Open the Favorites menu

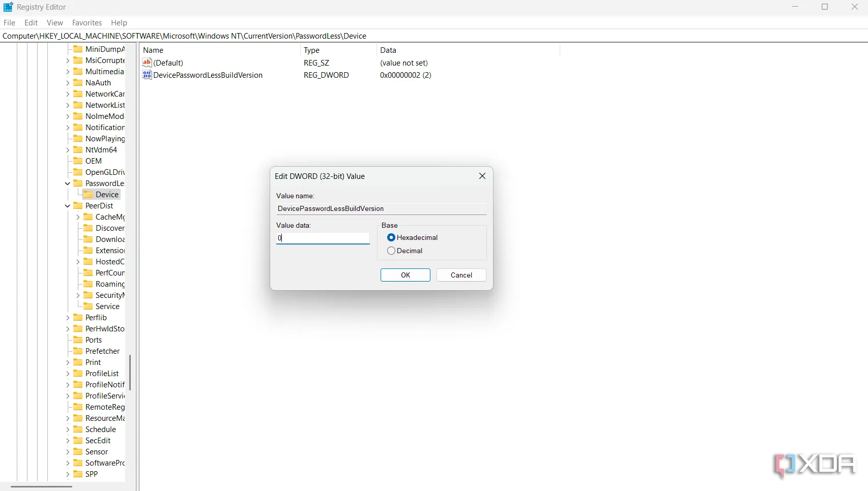coord(87,23)
